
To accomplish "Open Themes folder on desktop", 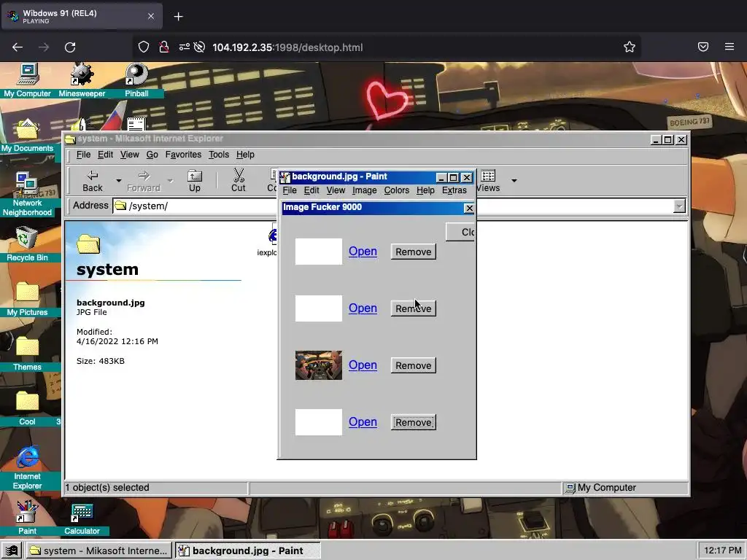I will click(x=27, y=354).
